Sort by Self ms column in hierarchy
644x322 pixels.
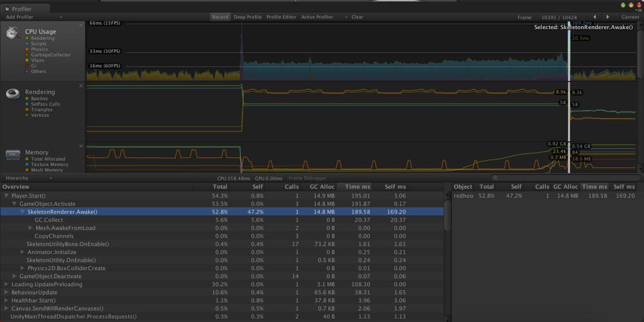point(390,187)
